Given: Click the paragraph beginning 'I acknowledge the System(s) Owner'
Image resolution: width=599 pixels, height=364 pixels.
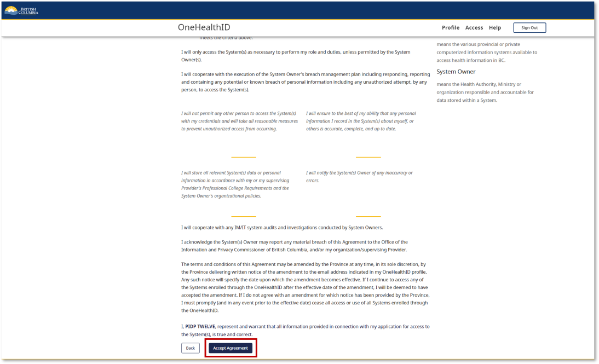Looking at the screenshot, I should [x=295, y=246].
